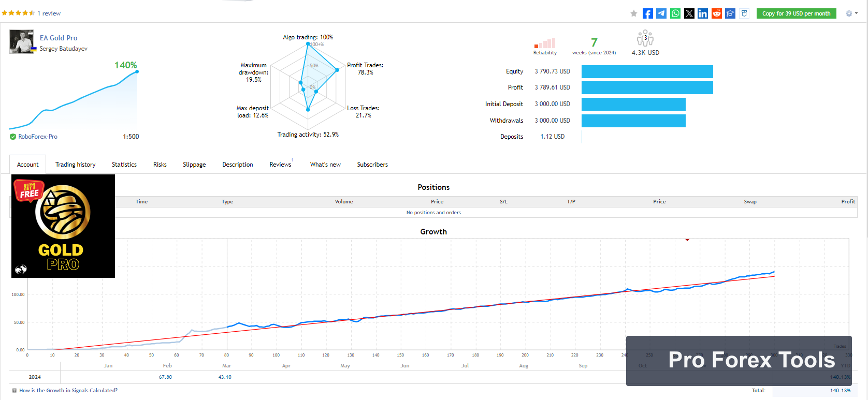This screenshot has width=868, height=400.
Task: Open the Description tab
Action: click(x=238, y=165)
